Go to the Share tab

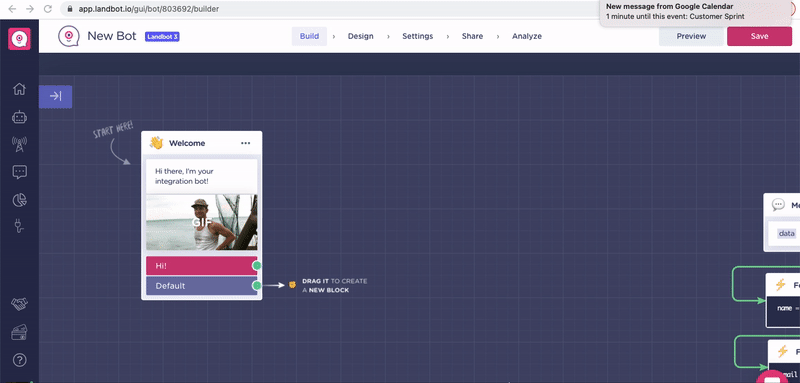tap(472, 36)
